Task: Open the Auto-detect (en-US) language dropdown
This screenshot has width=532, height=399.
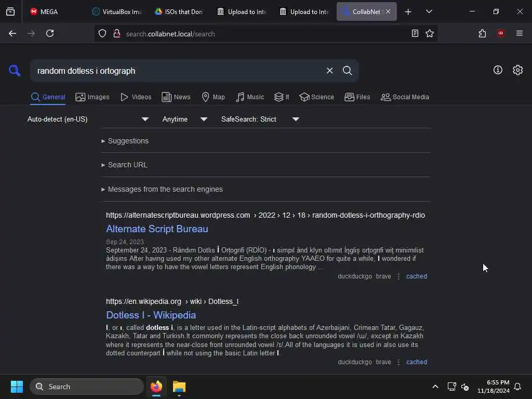Action: (88, 119)
